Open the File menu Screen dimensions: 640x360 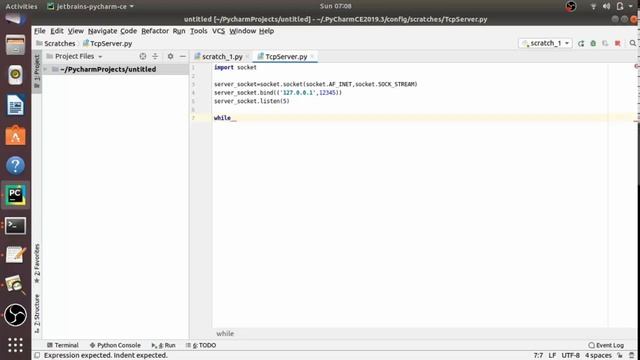pos(40,31)
